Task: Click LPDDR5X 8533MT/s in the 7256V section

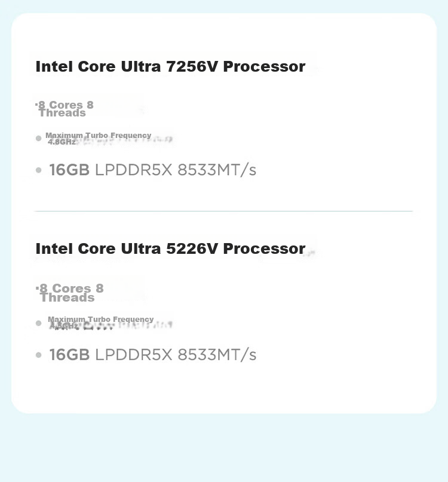Action: (176, 170)
